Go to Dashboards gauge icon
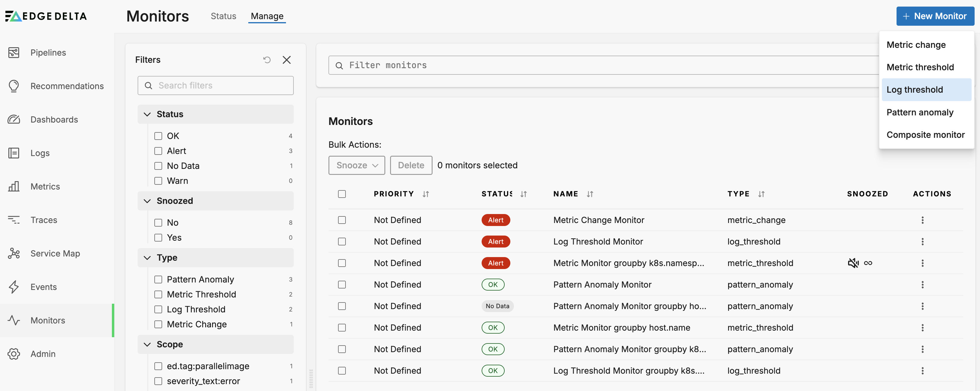980x391 pixels. coord(14,119)
